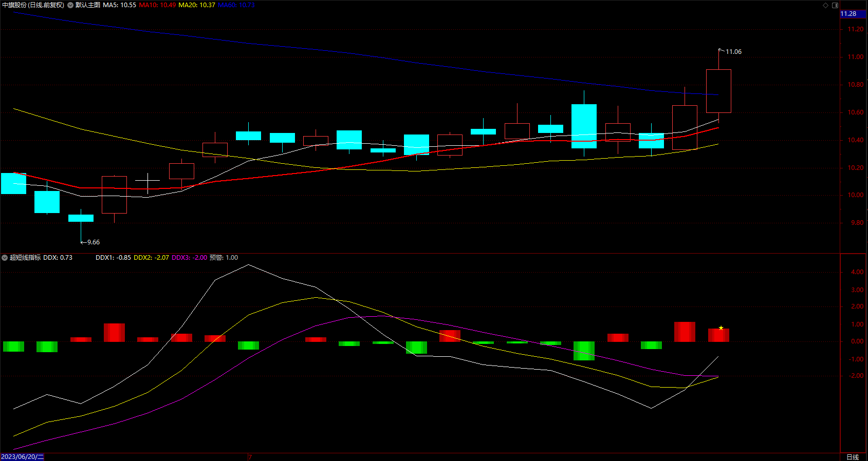
Task: Click the yellow star alert marker
Action: coord(721,328)
